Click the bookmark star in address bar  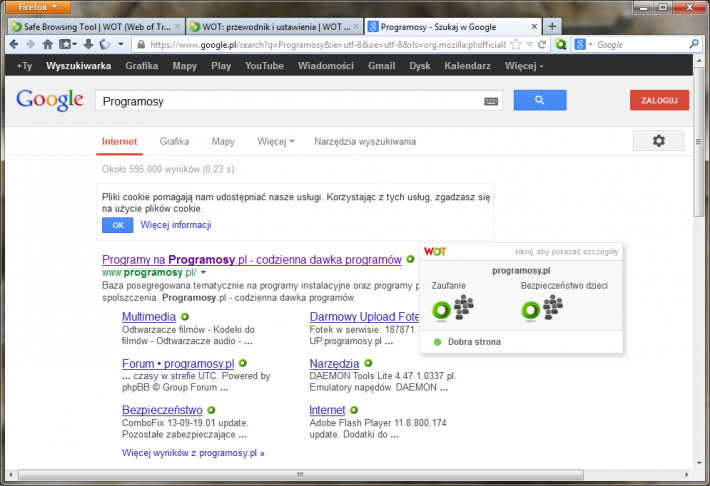click(x=516, y=44)
